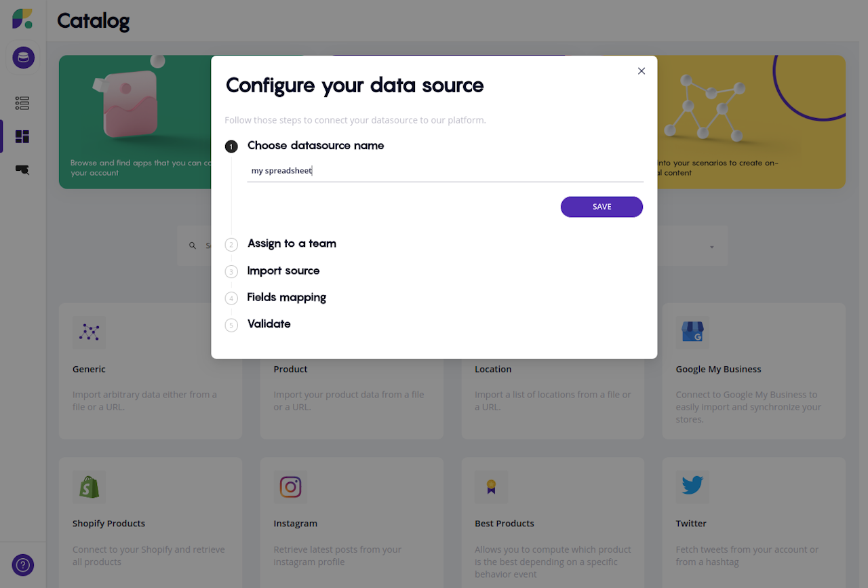Viewport: 868px width, 588px height.
Task: Click the Generic datasource icon
Action: pos(89,332)
